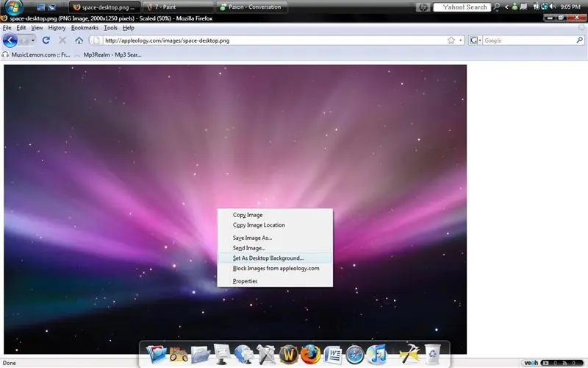Open the Edit menu
This screenshot has width=588, height=368.
click(x=21, y=28)
